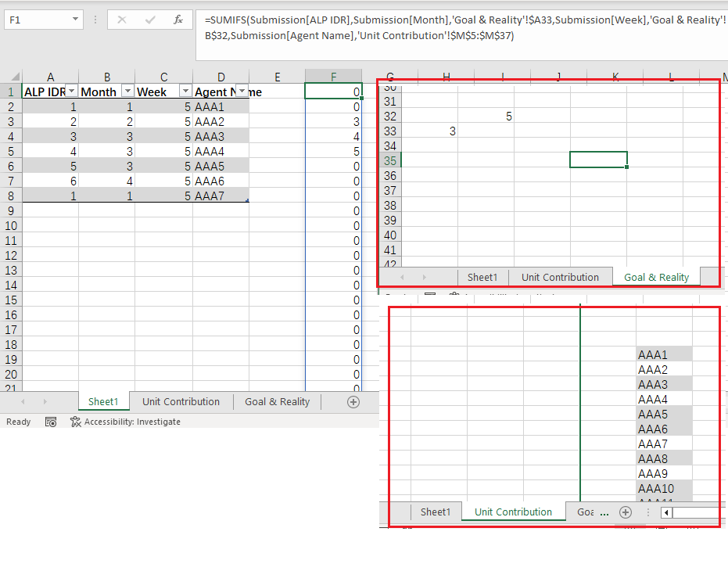
Task: Click the selected cell in row 35 inset
Action: tap(598, 160)
